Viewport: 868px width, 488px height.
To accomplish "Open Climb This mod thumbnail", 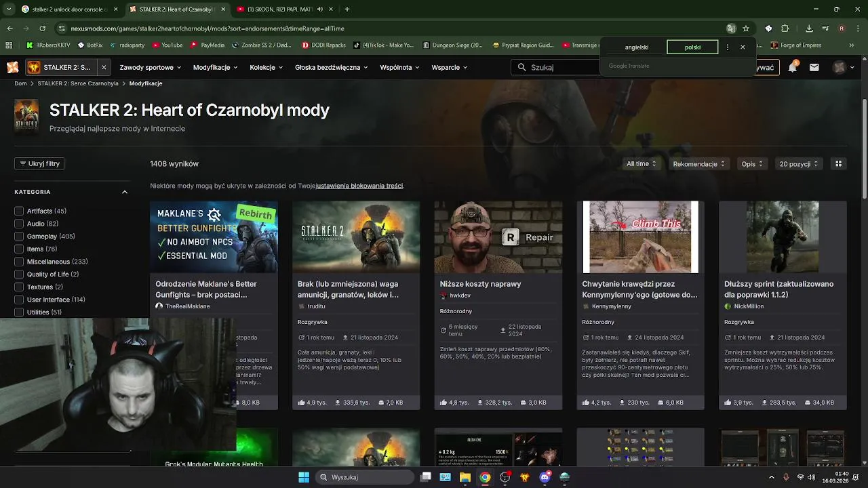I will [x=640, y=237].
